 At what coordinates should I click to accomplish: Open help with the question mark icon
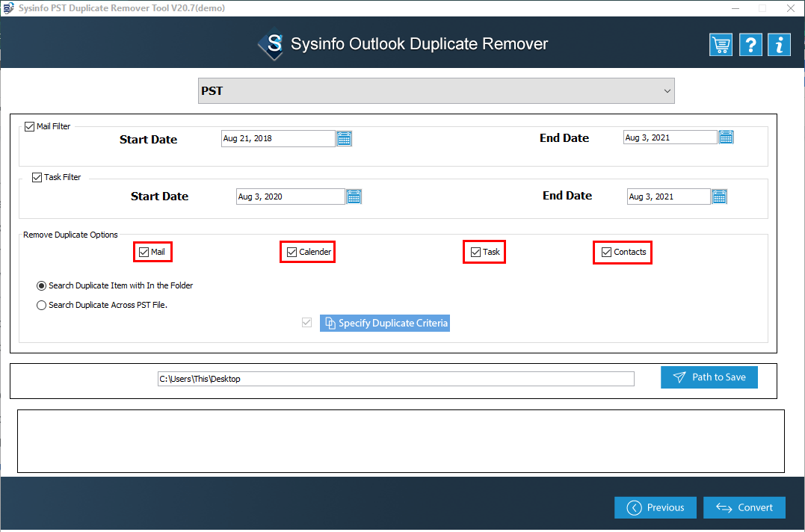coord(750,45)
